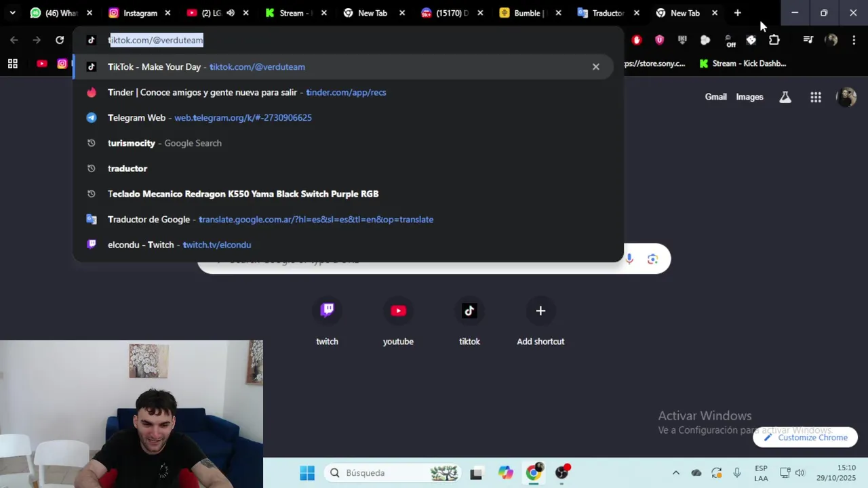Open the Google apps grid
This screenshot has height=488, width=868.
[816, 97]
